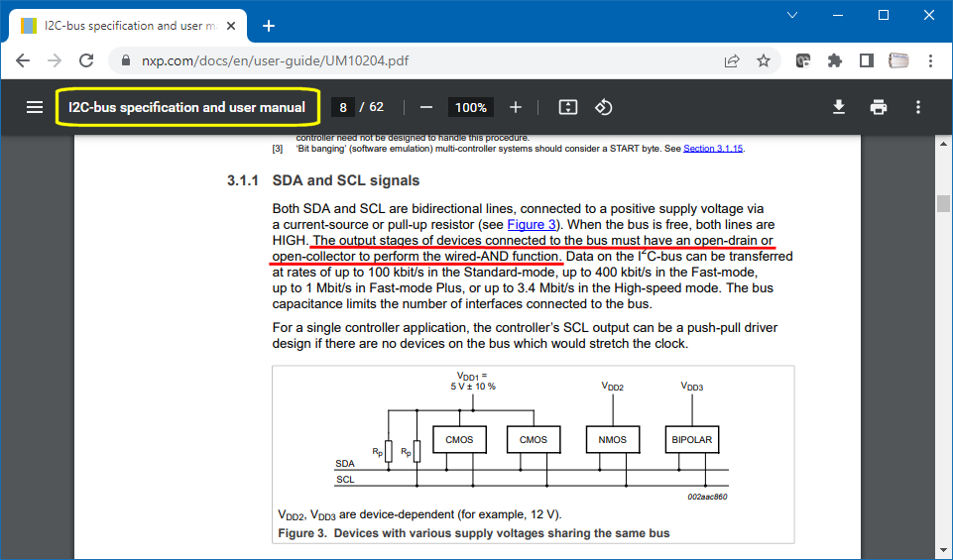Edit the 100% zoom level field

tap(470, 107)
